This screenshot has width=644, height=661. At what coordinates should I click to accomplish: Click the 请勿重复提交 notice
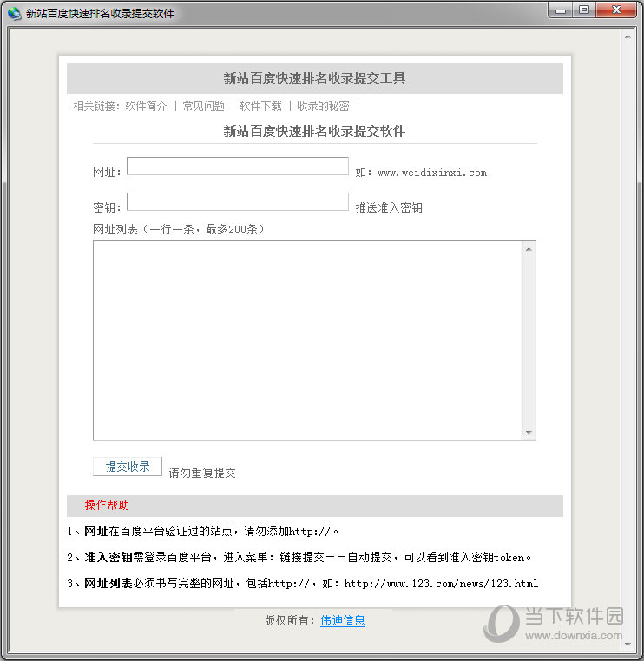[x=202, y=473]
